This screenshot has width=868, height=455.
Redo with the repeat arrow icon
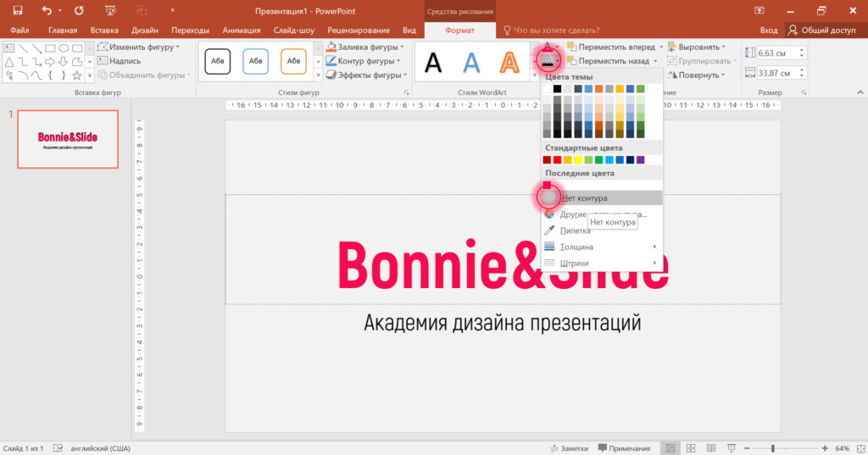click(79, 10)
